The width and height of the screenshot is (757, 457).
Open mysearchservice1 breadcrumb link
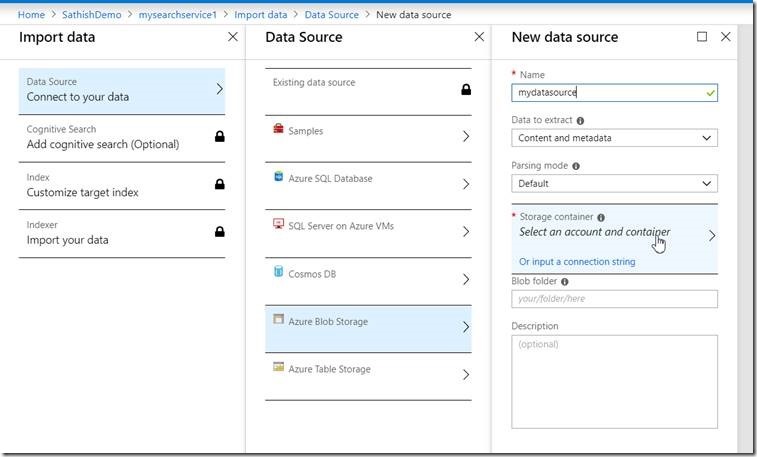(178, 15)
